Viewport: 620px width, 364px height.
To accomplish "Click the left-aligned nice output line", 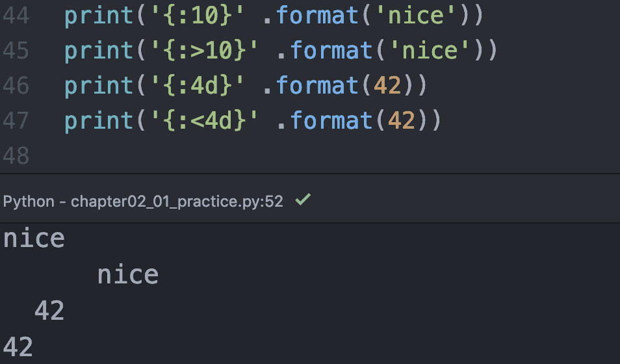I will 34,239.
